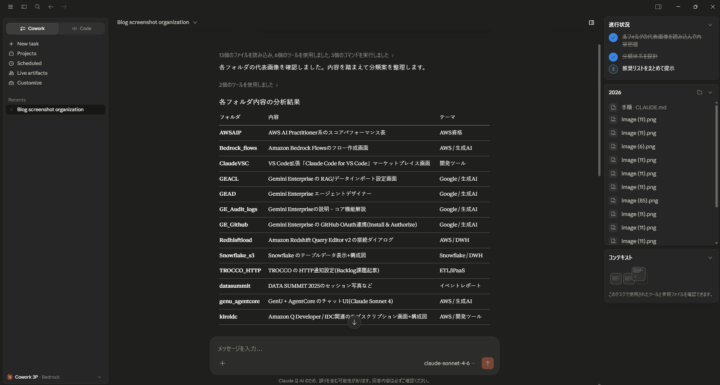Click step 3 circle in progress list
The image size is (720, 385).
(613, 69)
